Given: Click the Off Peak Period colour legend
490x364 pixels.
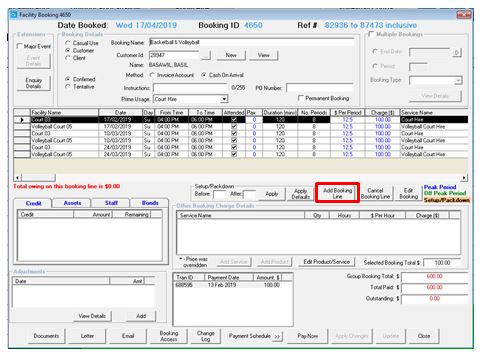Looking at the screenshot, I should 445,193.
